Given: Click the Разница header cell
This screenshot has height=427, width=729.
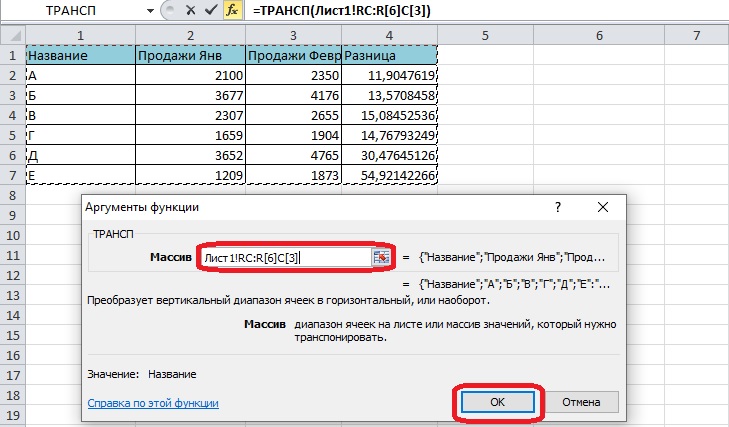Looking at the screenshot, I should (x=389, y=55).
